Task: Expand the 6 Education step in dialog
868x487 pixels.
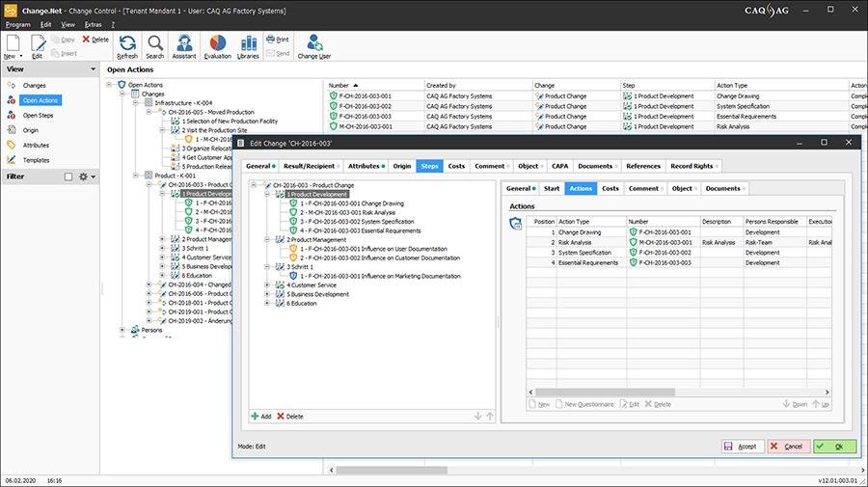Action: (x=267, y=303)
